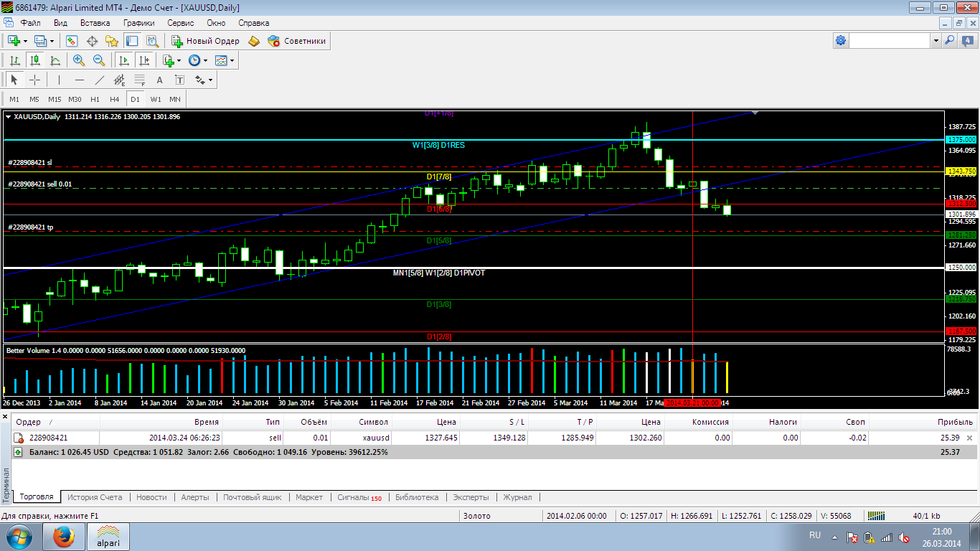Open the Вид menu
Image resolution: width=980 pixels, height=551 pixels.
60,23
